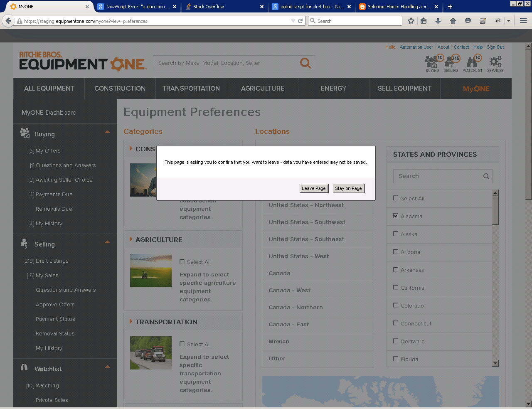Open the CONSTRUCTION nav item

click(x=120, y=89)
